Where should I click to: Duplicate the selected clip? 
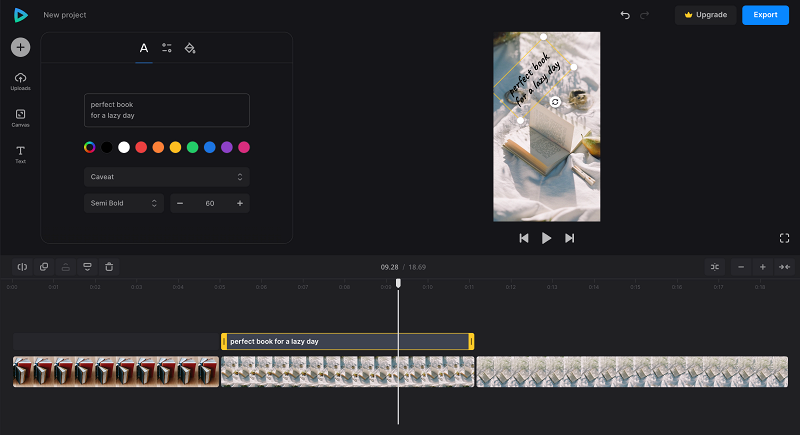click(44, 267)
